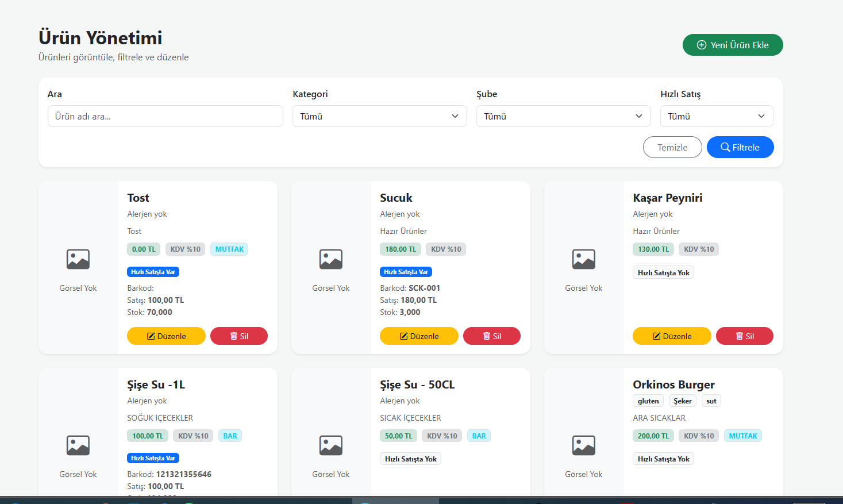Screen dimensions: 843x504
Task: Select the Orkinos Burger image placeholder icon
Action: (584, 445)
